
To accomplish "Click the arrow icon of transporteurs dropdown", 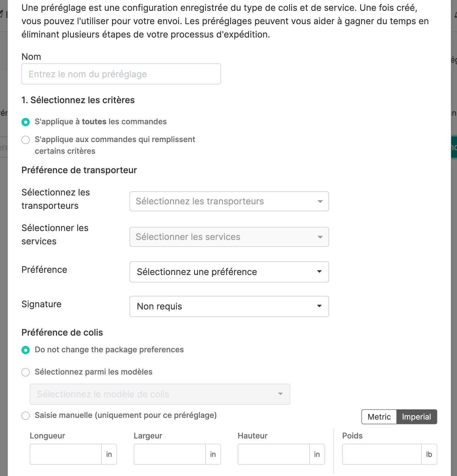I will click(x=320, y=201).
